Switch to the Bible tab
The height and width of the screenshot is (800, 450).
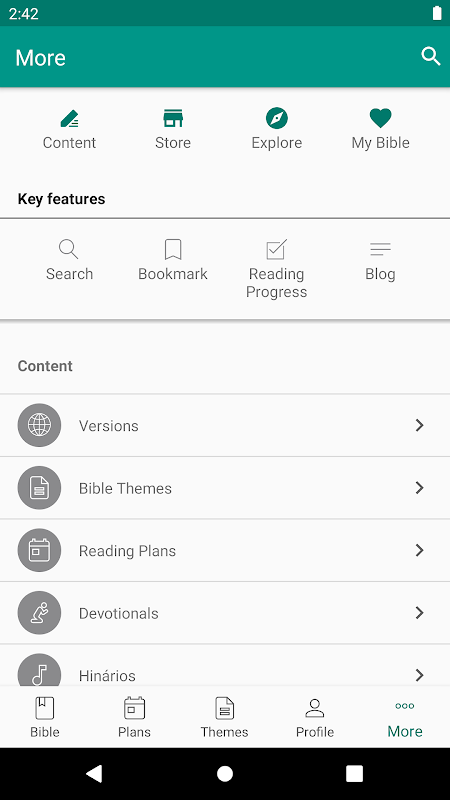tap(45, 717)
